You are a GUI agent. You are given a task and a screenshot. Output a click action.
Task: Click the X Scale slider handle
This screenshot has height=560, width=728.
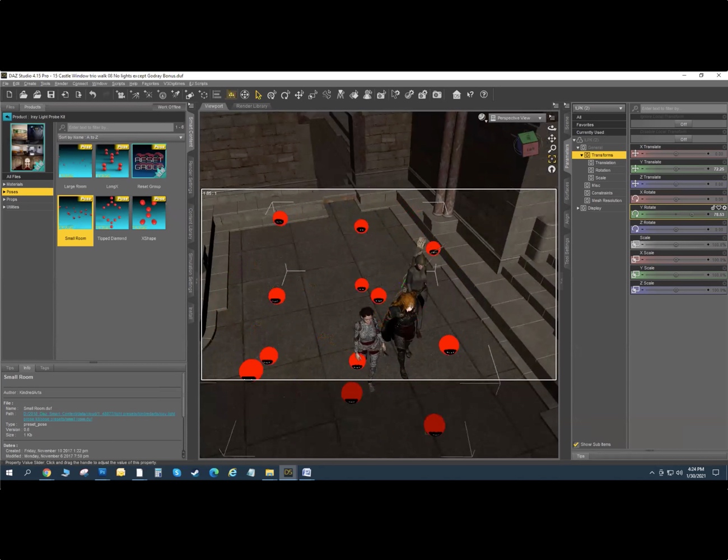point(675,259)
